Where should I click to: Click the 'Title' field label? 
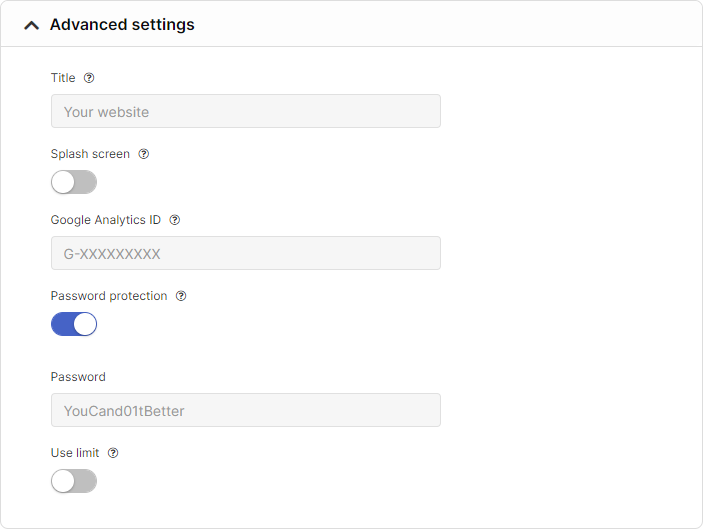(x=63, y=78)
